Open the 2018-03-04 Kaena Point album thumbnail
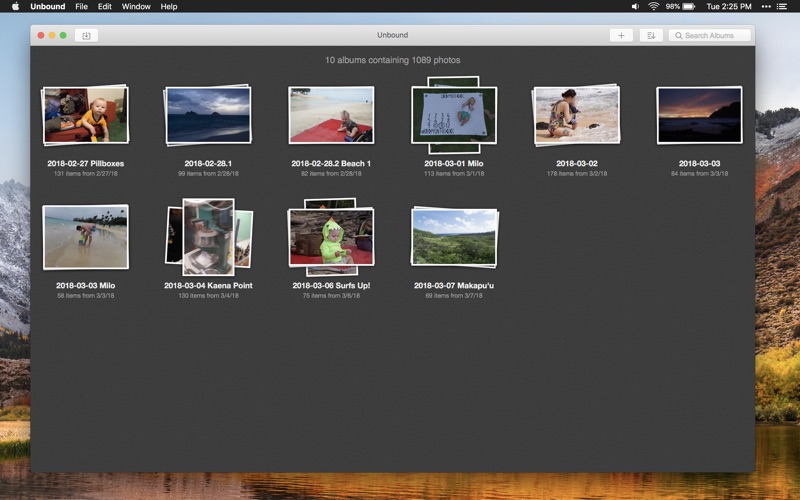Viewport: 800px width, 500px height. pyautogui.click(x=209, y=237)
